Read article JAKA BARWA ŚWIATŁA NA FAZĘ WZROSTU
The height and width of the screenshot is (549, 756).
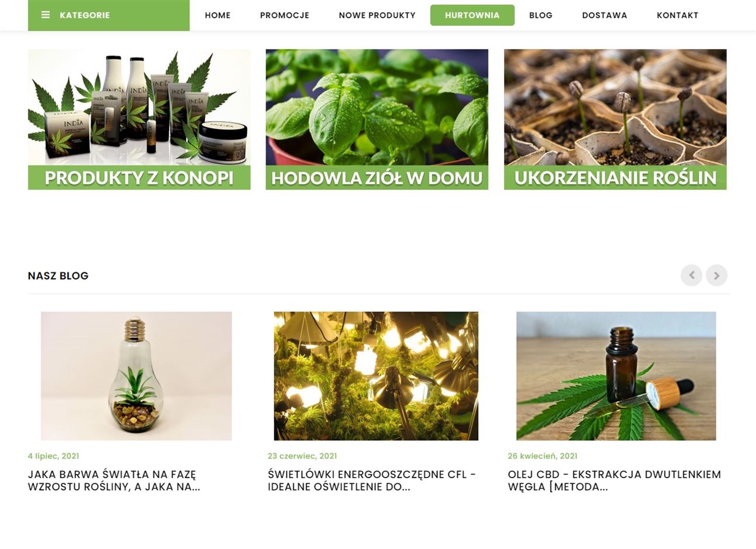114,480
